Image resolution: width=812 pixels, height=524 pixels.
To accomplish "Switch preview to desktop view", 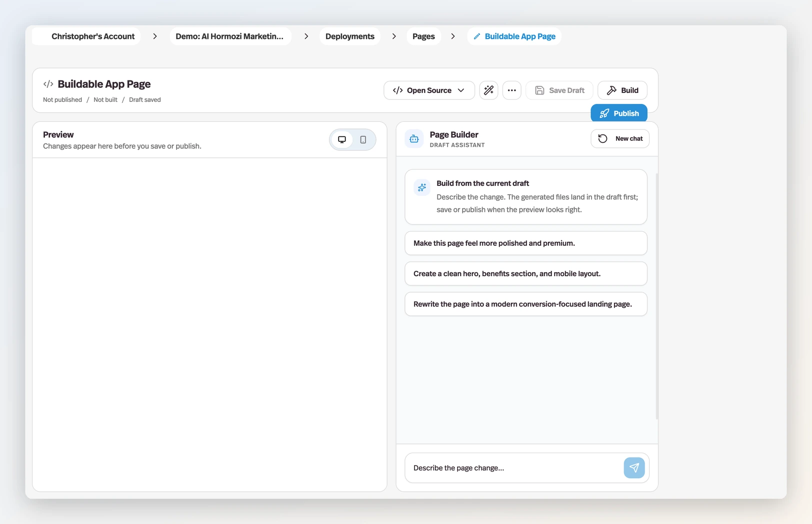I will tap(342, 140).
